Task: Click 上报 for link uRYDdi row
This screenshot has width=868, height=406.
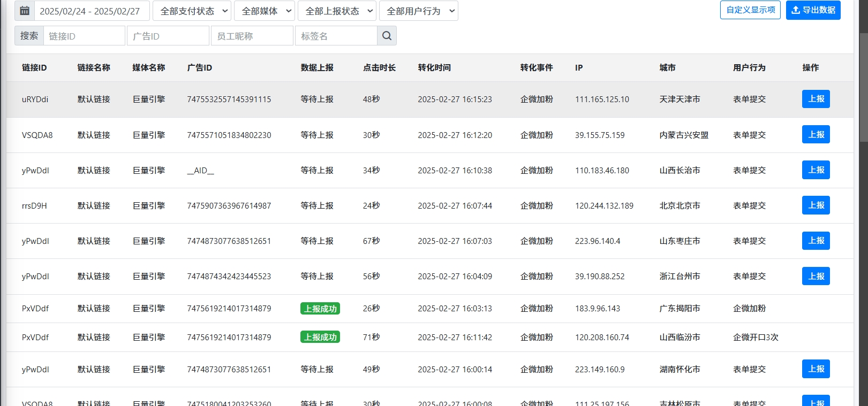Action: pos(816,99)
